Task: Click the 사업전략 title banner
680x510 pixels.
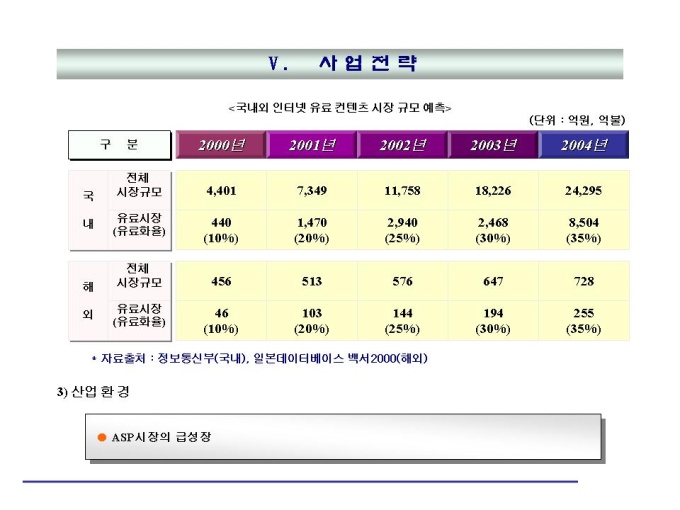Action: tap(340, 64)
